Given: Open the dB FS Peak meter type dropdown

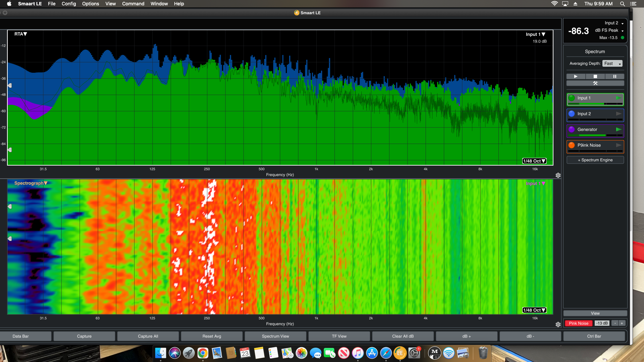Looking at the screenshot, I should click(609, 31).
